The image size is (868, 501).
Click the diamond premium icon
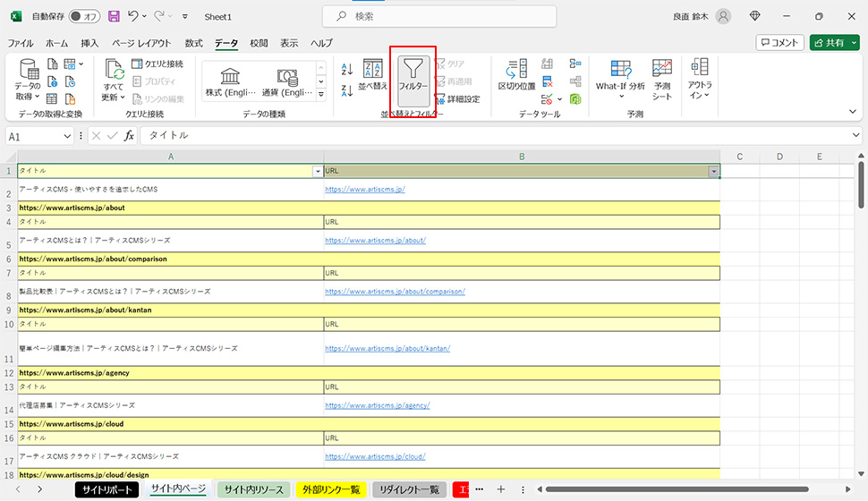click(754, 16)
